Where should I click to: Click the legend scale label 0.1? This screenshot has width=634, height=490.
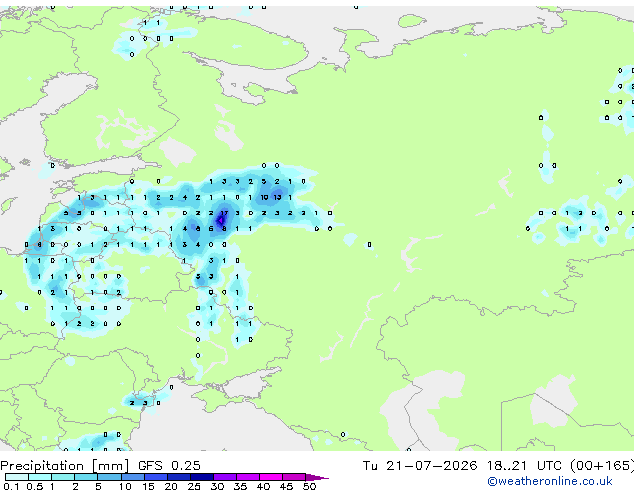11,486
